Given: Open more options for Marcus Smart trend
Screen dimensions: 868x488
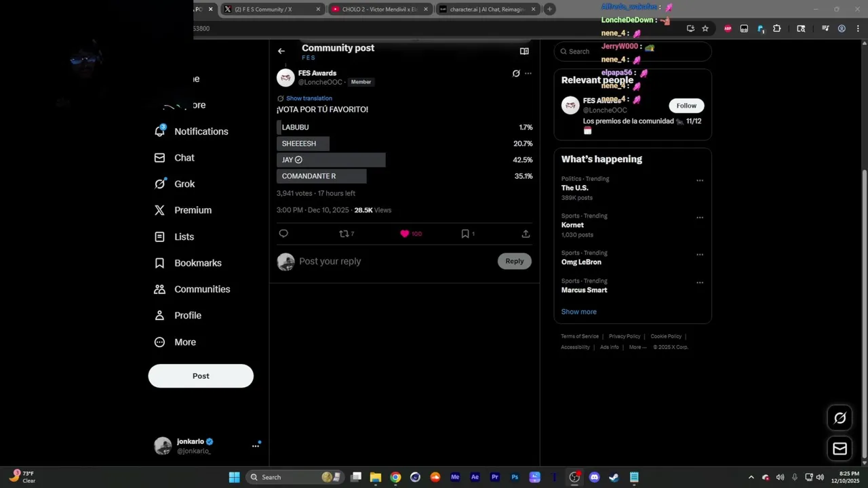Looking at the screenshot, I should pos(700,283).
